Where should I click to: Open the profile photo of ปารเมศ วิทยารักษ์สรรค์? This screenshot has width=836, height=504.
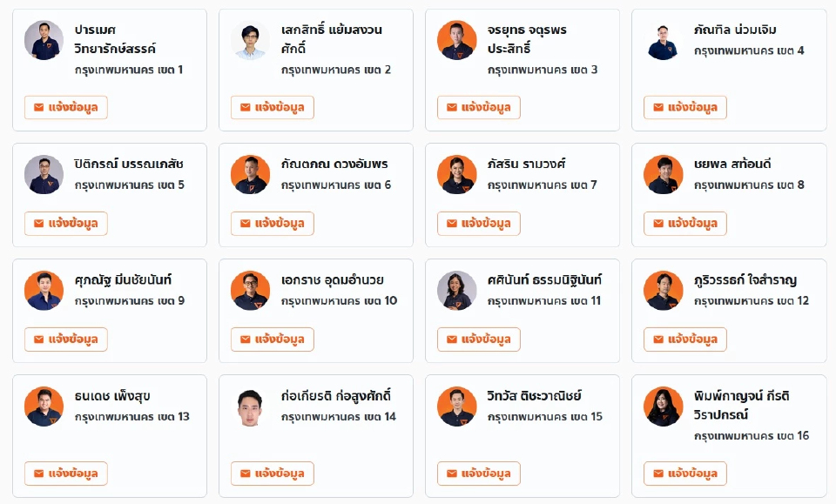[x=43, y=38]
